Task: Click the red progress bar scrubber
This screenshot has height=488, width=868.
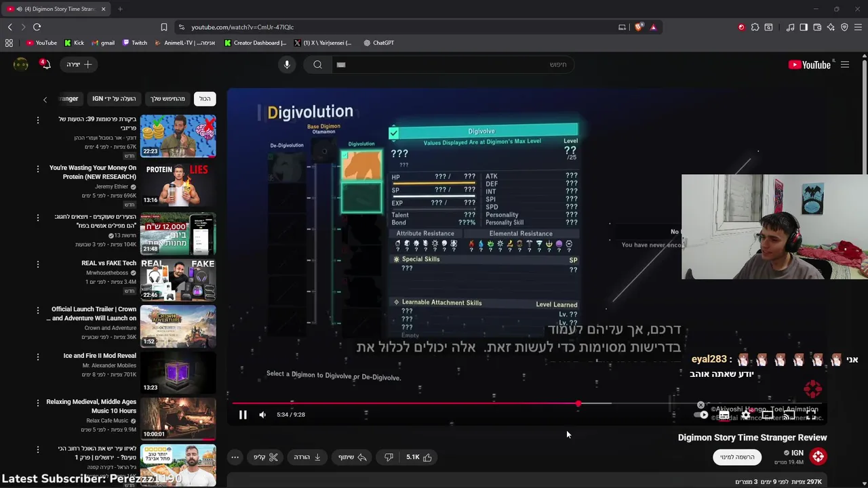Action: click(x=578, y=404)
